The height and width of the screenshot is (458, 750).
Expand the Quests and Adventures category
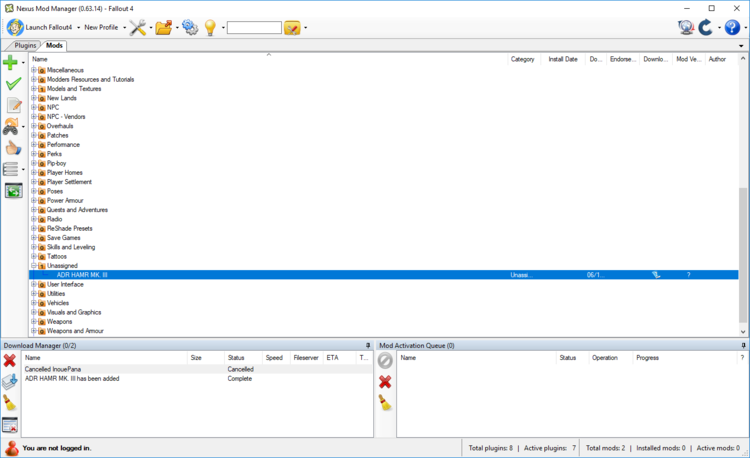(34, 210)
